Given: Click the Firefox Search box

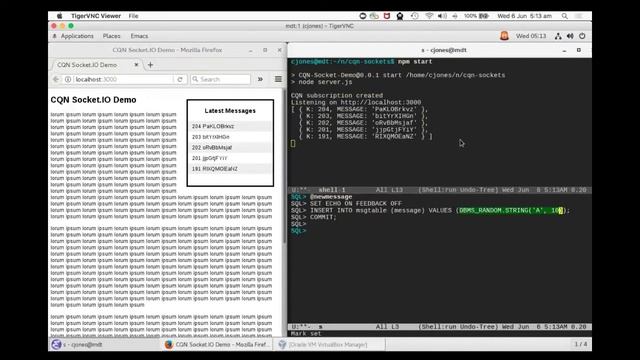Looking at the screenshot, I should pyautogui.click(x=221, y=79).
